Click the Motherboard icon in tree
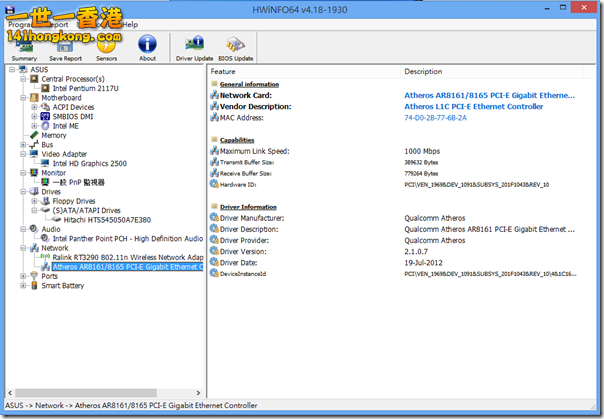604x419 pixels. click(34, 98)
